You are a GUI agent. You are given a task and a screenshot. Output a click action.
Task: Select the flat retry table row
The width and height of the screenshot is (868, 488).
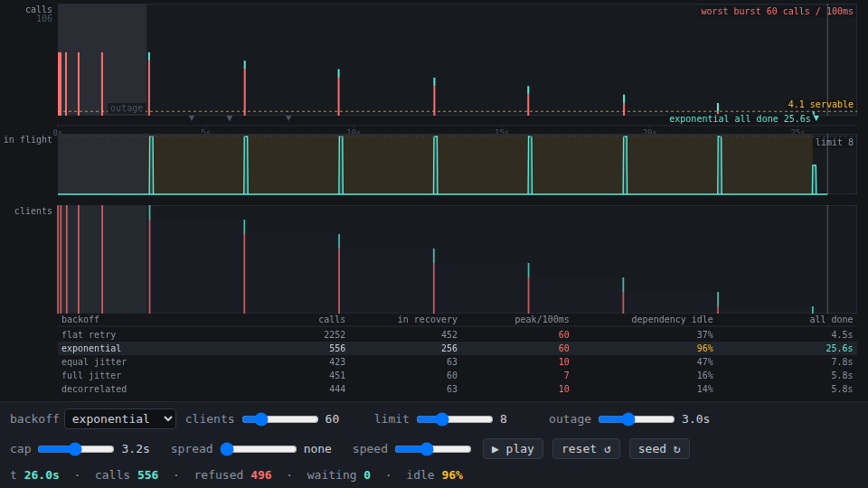pos(458,334)
